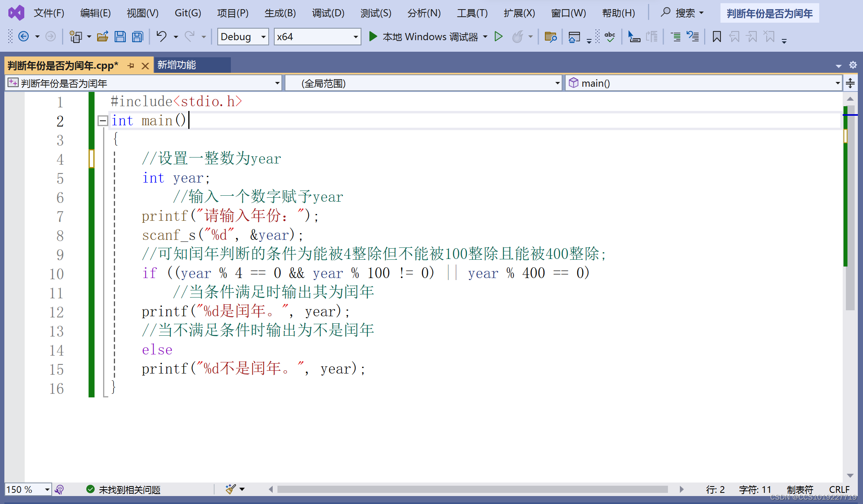This screenshot has width=863, height=504.
Task: Close the 判断年份是否为闰年.cpp tab
Action: tap(145, 66)
